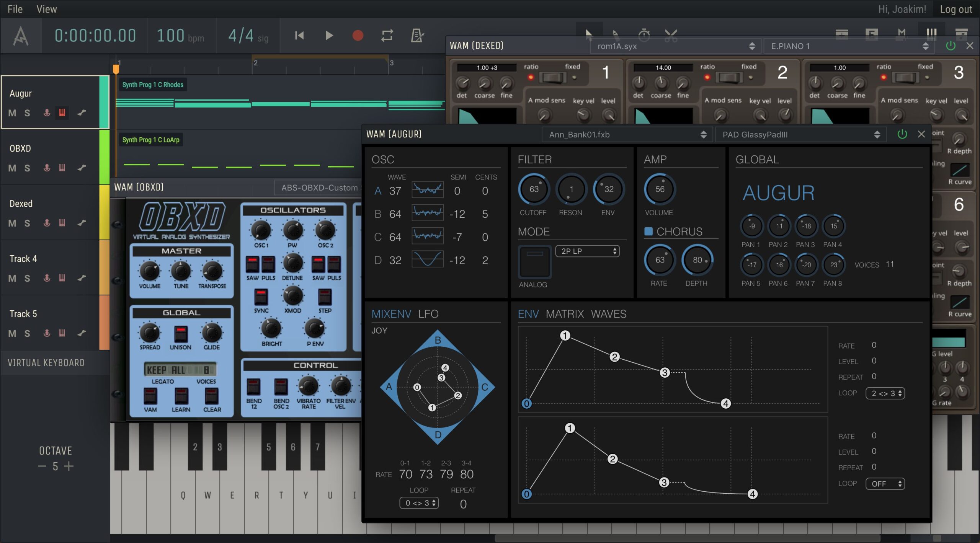The image size is (980, 543).
Task: Arm recording on the OBXD track
Action: pyautogui.click(x=47, y=168)
